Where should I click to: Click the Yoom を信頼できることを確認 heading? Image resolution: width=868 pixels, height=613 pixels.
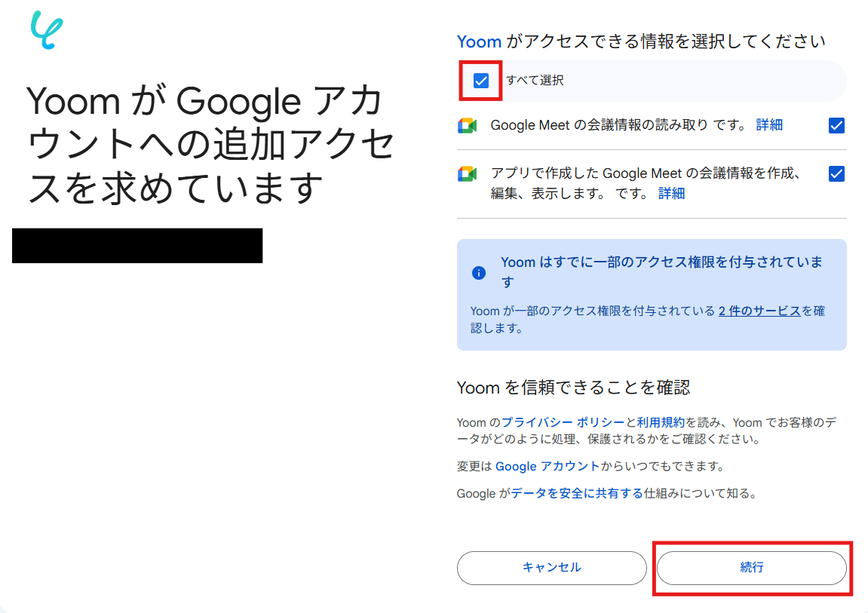573,388
